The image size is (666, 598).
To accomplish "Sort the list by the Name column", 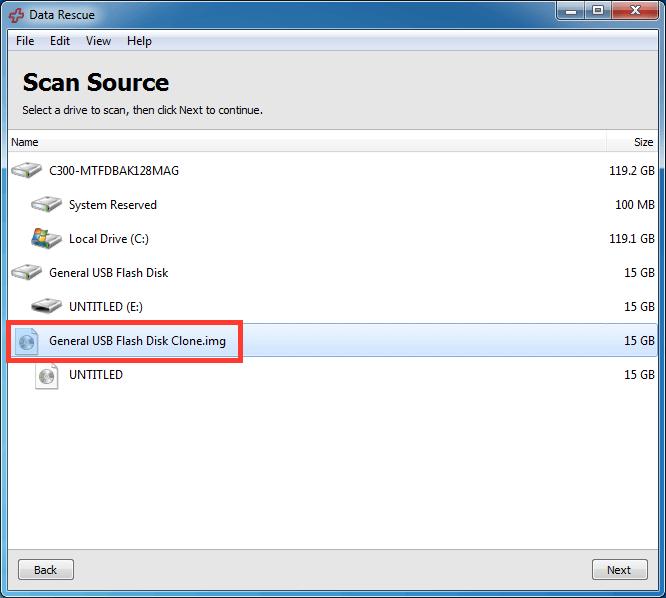I will pos(307,142).
